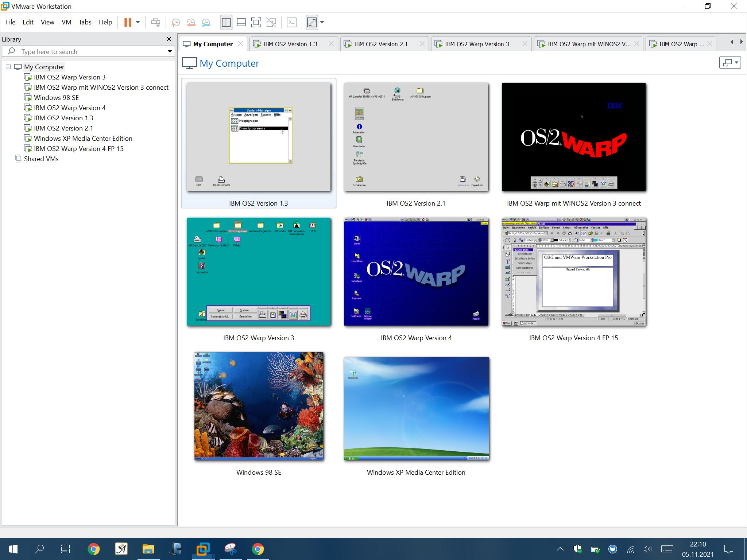Image resolution: width=747 pixels, height=560 pixels.
Task: Select the Windows XP Media Center Edition thumbnail
Action: 416,409
